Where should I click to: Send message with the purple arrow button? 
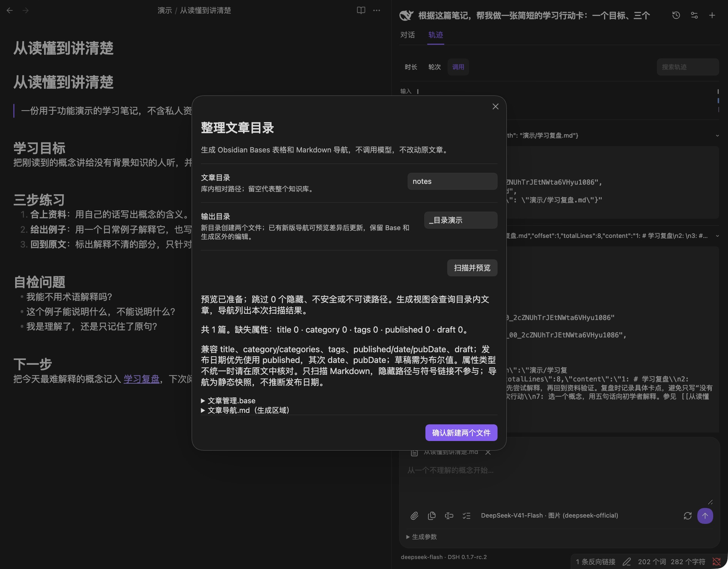[705, 516]
